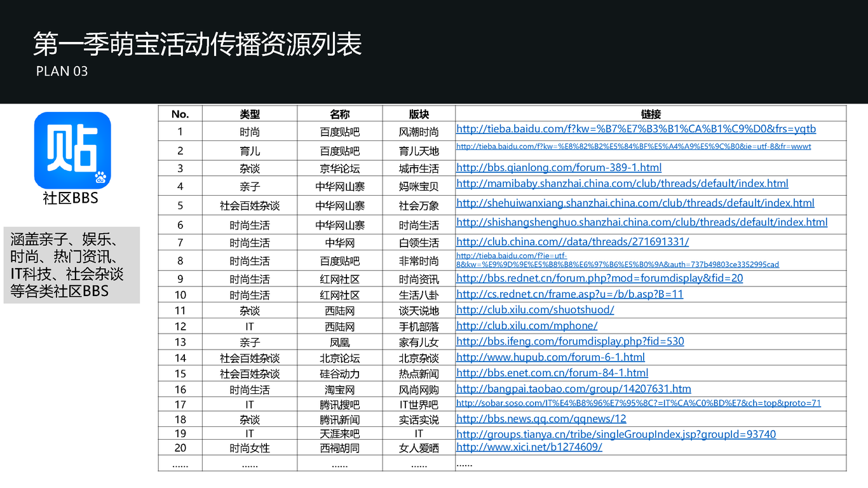Open the bbs.news.qq.com/qqnews link
This screenshot has width=868, height=488.
(541, 419)
